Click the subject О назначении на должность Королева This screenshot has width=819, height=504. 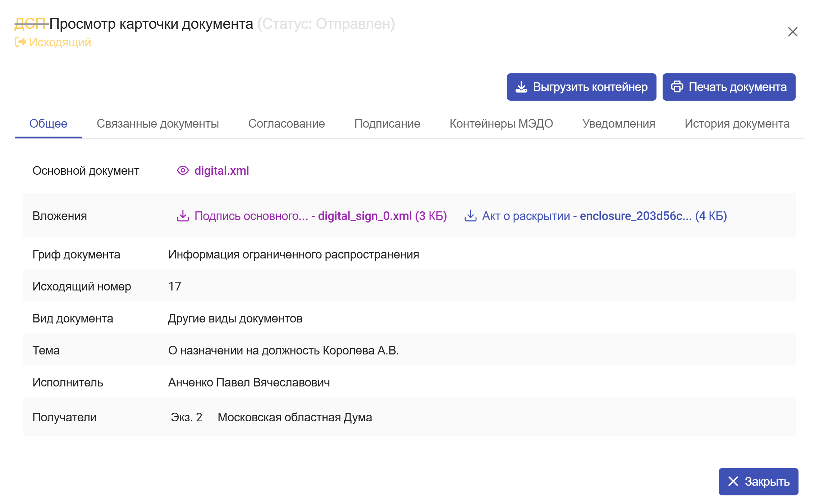(x=283, y=350)
